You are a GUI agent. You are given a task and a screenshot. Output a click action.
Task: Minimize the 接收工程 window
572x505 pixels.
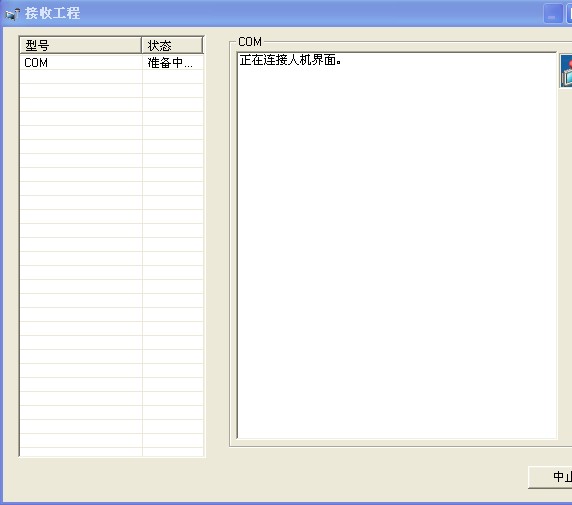[x=552, y=14]
